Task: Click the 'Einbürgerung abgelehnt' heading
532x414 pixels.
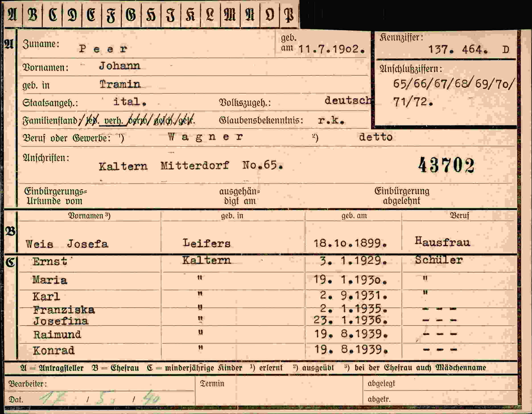Action: coord(402,196)
